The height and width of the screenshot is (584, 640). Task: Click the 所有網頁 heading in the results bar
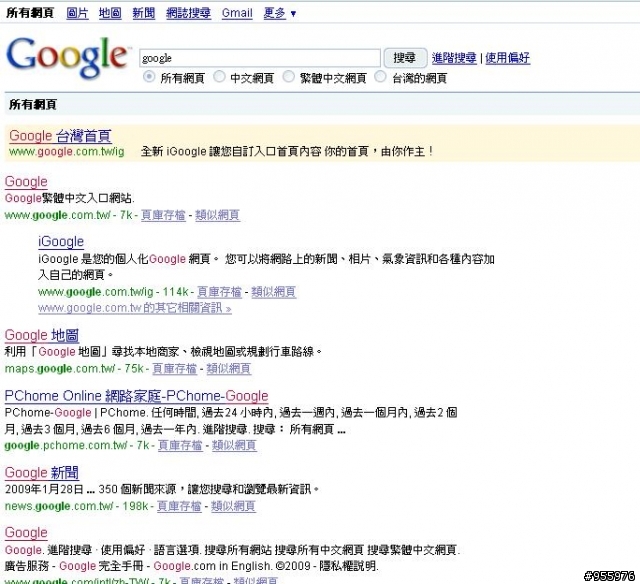(x=33, y=104)
